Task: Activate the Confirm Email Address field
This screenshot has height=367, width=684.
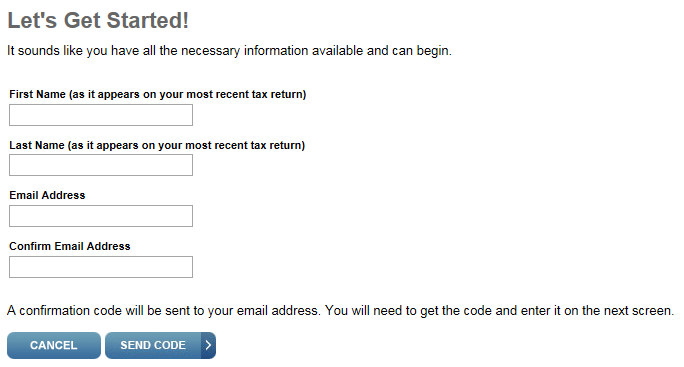Action: 101,267
